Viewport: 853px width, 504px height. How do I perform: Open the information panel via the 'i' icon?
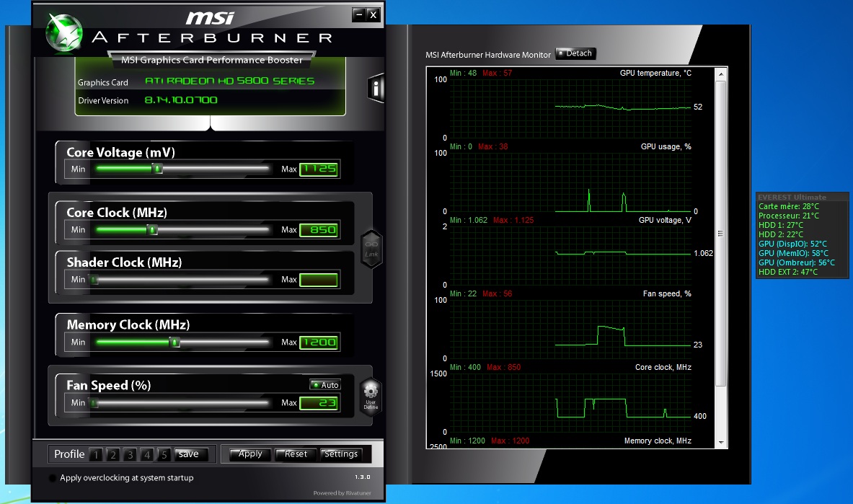pyautogui.click(x=375, y=88)
